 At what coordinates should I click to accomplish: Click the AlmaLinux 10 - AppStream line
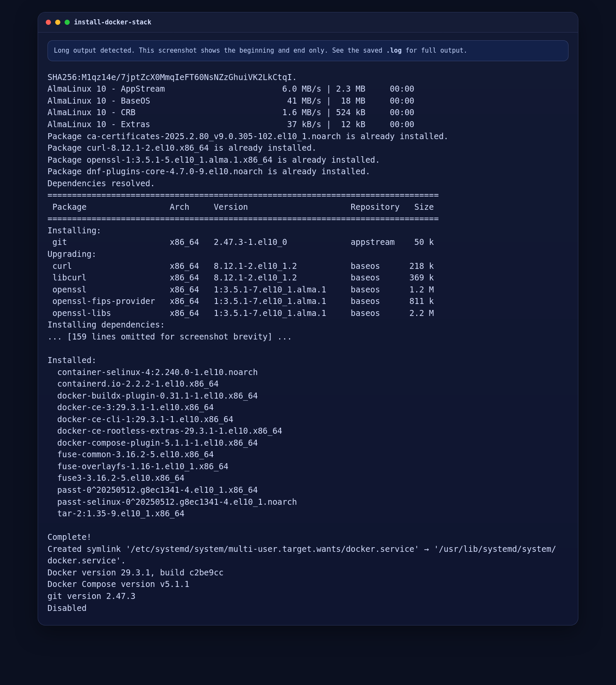pyautogui.click(x=231, y=89)
